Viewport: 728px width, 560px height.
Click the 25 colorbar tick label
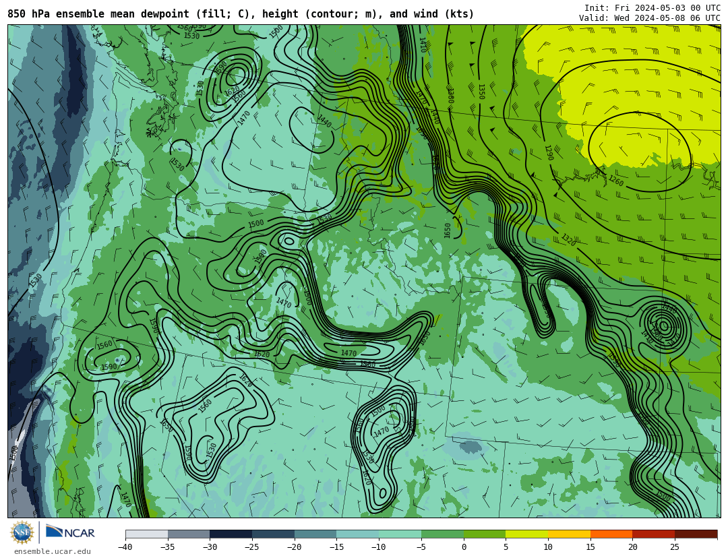(675, 547)
